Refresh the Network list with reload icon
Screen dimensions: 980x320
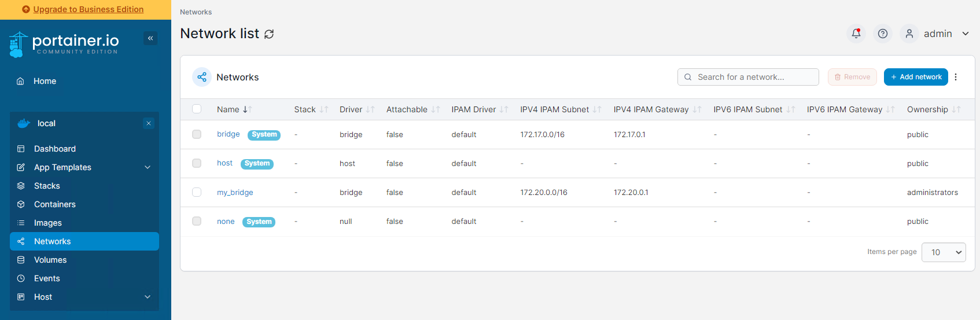[269, 34]
